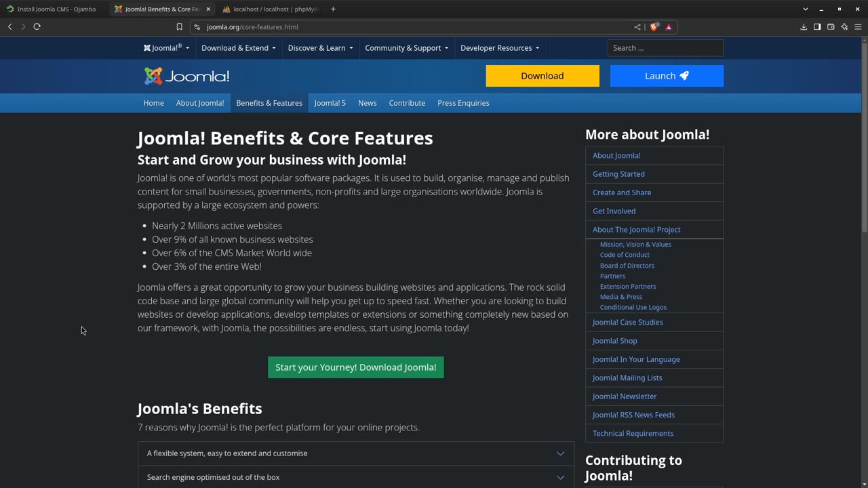Open the Download & Extend dropdown
This screenshot has width=868, height=488.
click(x=239, y=48)
